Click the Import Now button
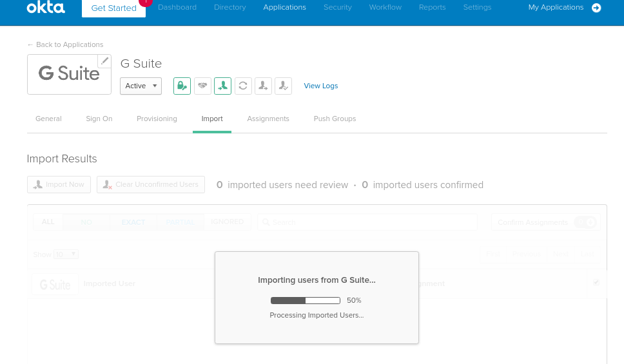The image size is (624, 364). [x=59, y=185]
